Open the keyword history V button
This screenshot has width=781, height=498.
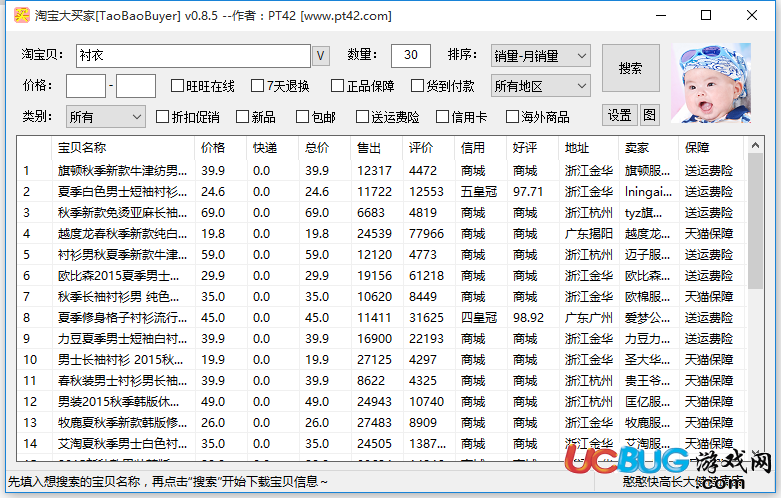click(321, 56)
